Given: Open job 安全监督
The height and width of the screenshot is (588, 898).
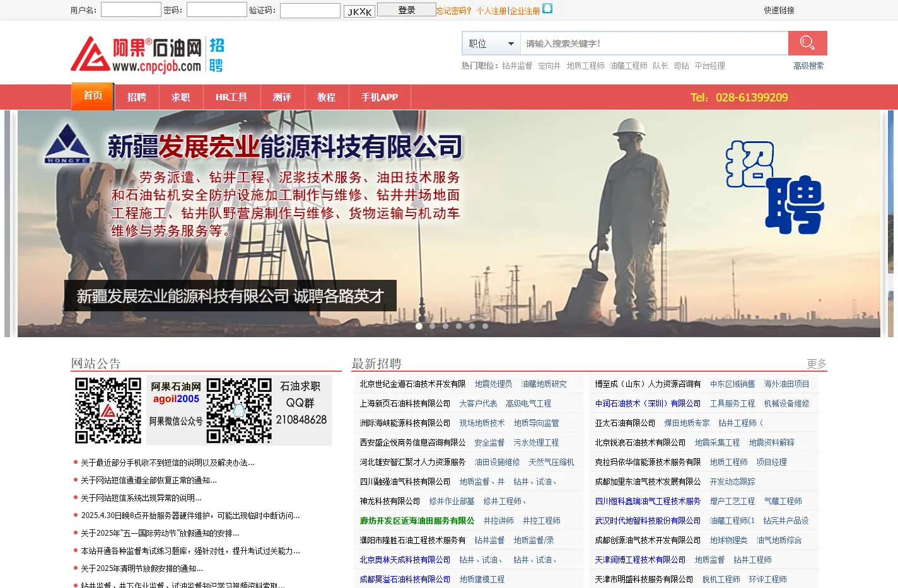Looking at the screenshot, I should click(489, 442).
